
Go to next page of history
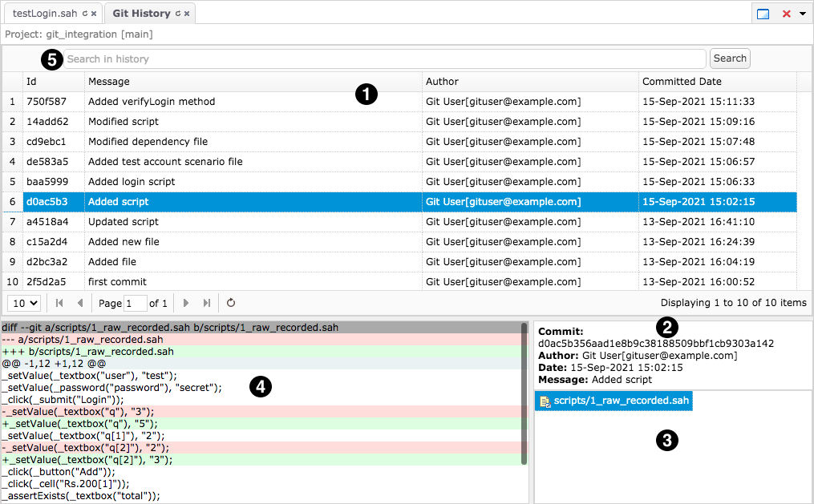point(187,303)
